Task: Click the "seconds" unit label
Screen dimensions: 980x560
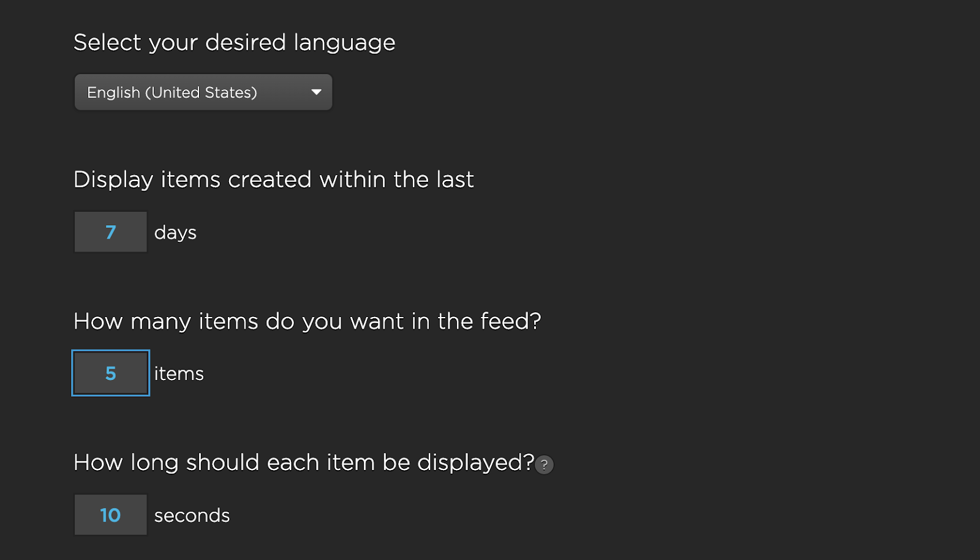Action: coord(192,516)
